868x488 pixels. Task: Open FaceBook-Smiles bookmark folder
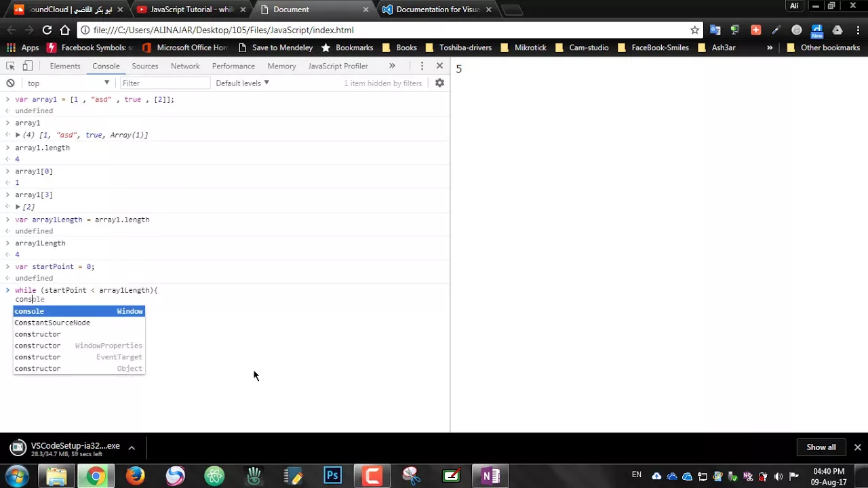click(x=653, y=47)
